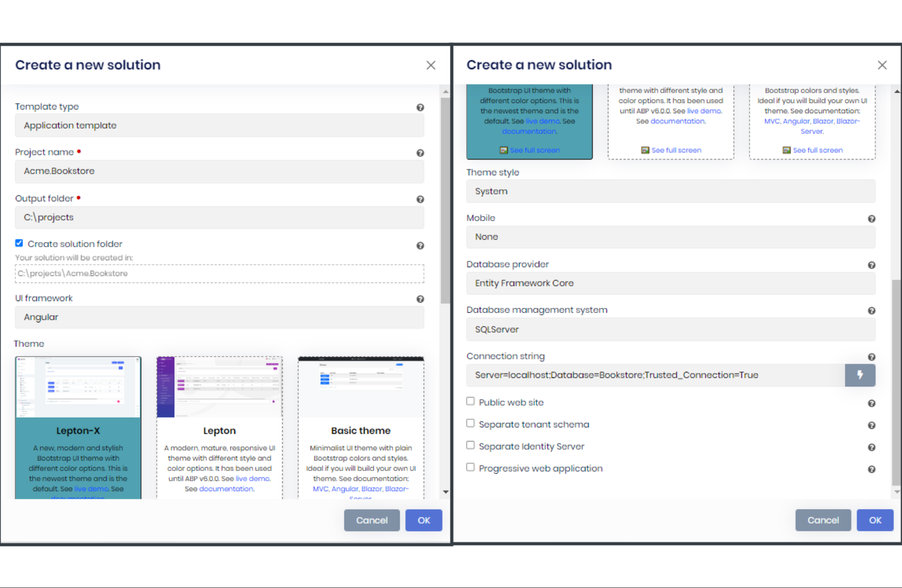Click right dialog scrollbar thumb

click(x=897, y=382)
